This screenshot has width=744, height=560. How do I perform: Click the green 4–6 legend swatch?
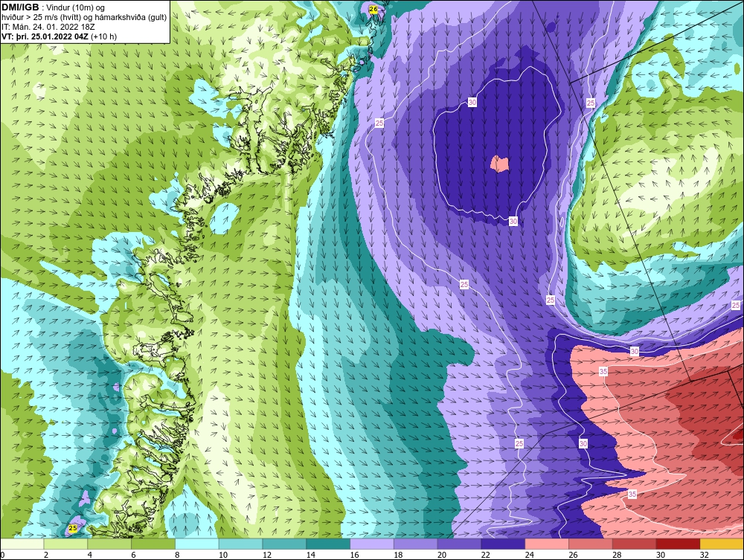[109, 544]
